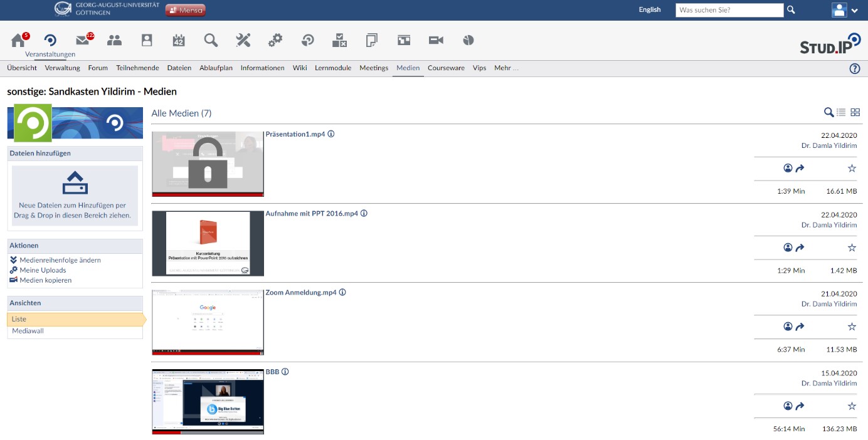The height and width of the screenshot is (440, 868).
Task: Open the messages envelope icon
Action: pyautogui.click(x=82, y=41)
